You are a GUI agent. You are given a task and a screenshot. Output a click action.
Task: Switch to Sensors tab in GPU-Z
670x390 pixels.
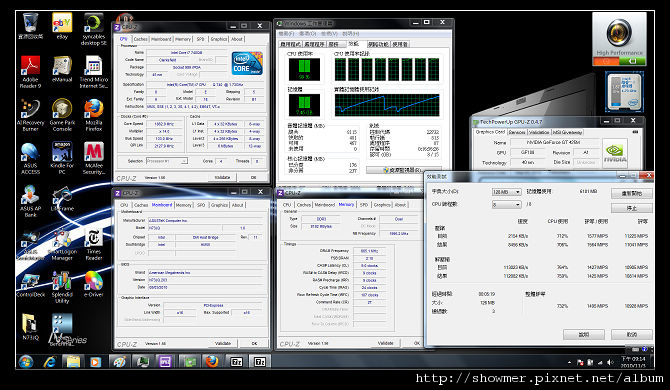pos(517,132)
